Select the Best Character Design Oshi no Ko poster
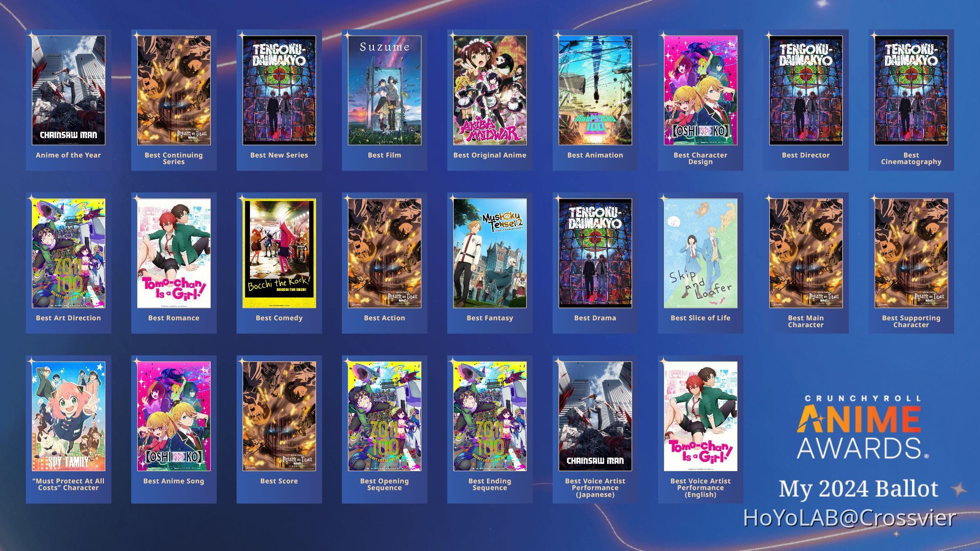Screen dimensions: 980x551 tap(701, 91)
